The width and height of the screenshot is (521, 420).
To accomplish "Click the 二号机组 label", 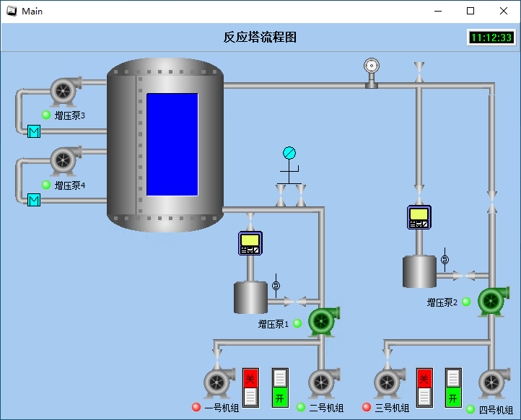I will click(326, 408).
